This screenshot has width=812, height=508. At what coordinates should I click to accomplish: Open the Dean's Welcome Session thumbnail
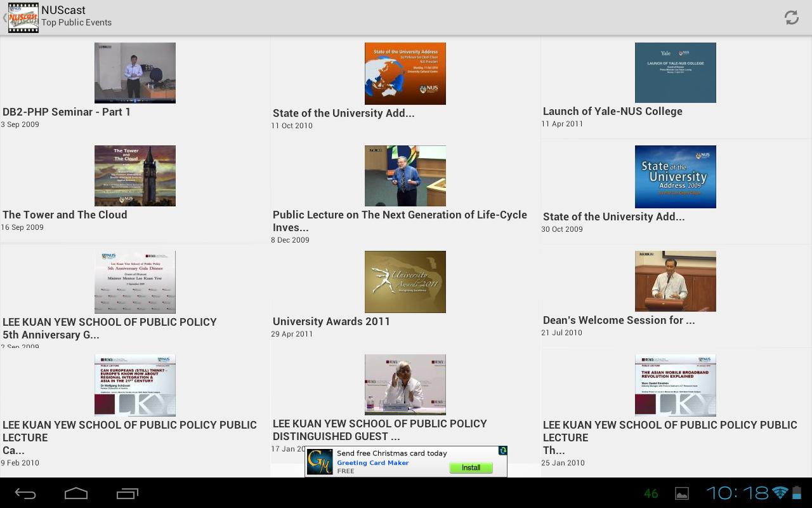pos(676,281)
